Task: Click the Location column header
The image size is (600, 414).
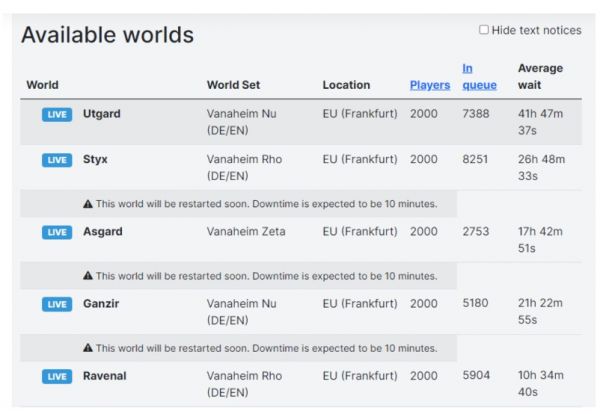Action: (x=346, y=85)
